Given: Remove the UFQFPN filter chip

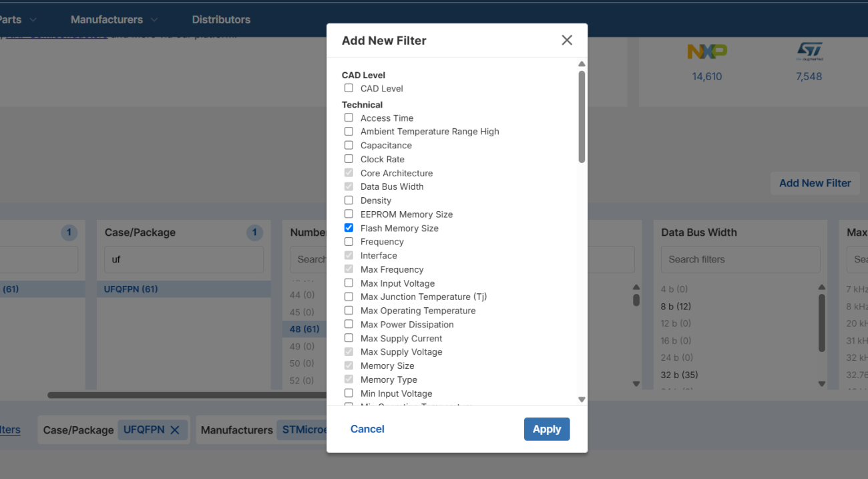Looking at the screenshot, I should tap(175, 430).
